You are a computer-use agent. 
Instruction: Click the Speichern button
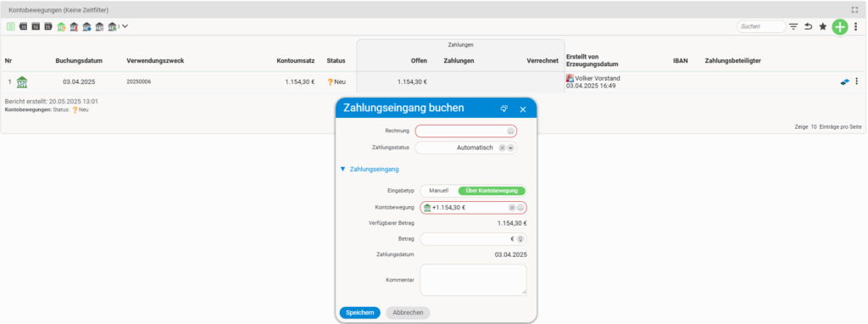pos(359,313)
